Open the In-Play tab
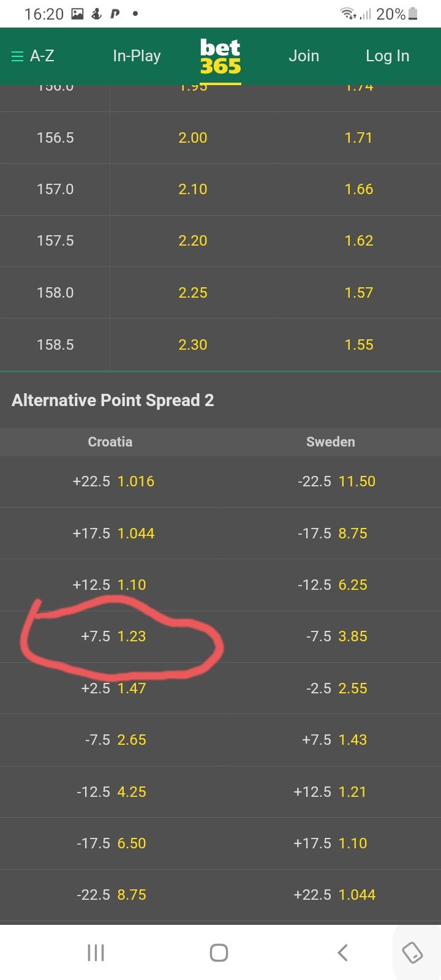 point(137,56)
